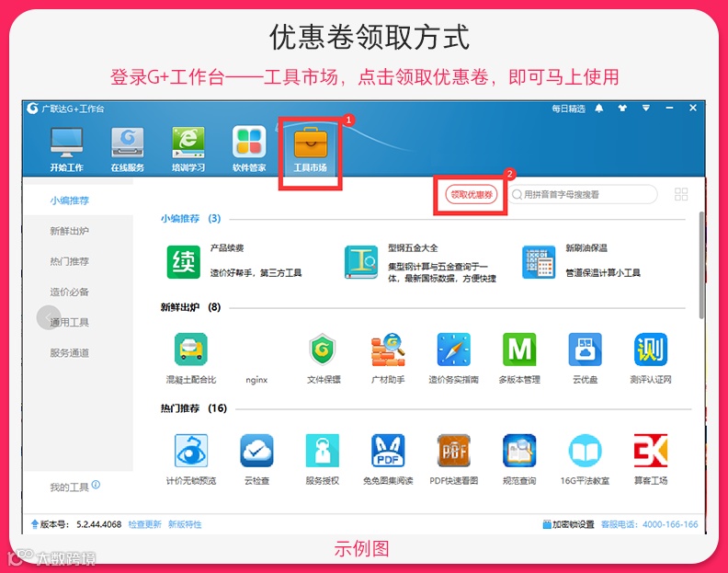Select 小编推荐 in the left sidebar
Image resolution: width=728 pixels, height=573 pixels.
tap(70, 201)
